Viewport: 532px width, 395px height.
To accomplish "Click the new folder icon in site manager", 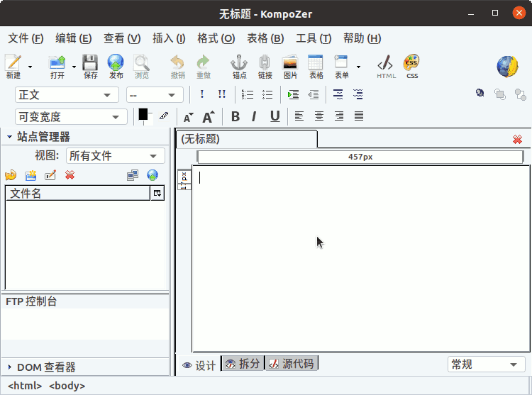I will (31, 175).
